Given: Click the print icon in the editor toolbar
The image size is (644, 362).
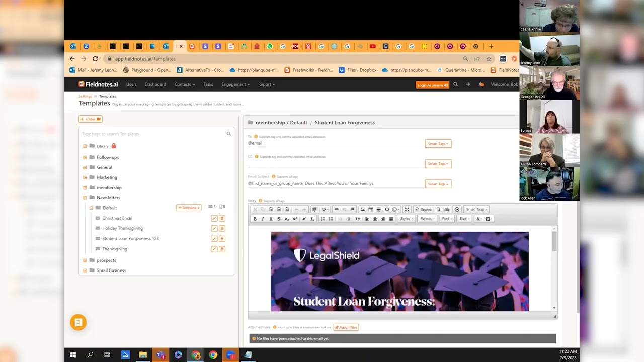Looking at the screenshot, I should tap(446, 209).
